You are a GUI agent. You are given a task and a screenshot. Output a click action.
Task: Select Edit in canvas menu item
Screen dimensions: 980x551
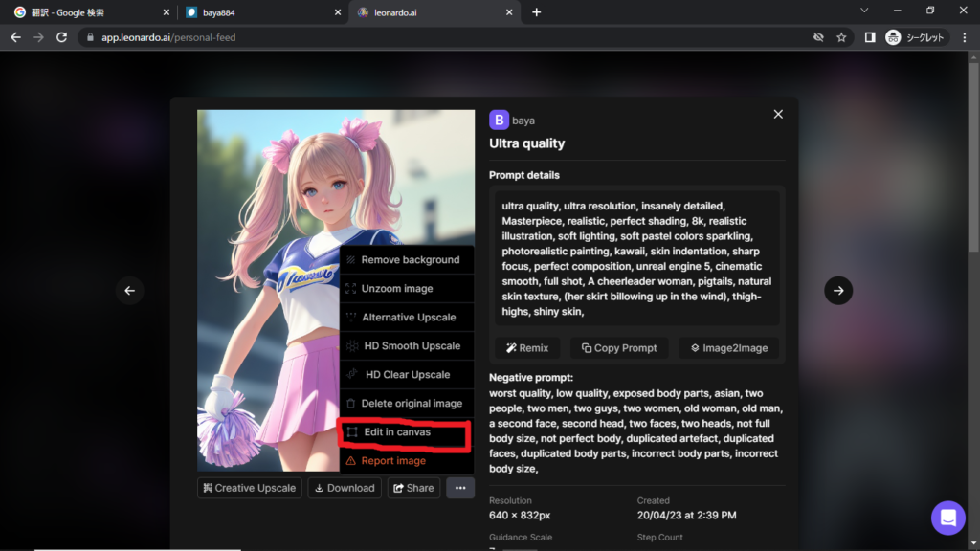[x=397, y=432]
